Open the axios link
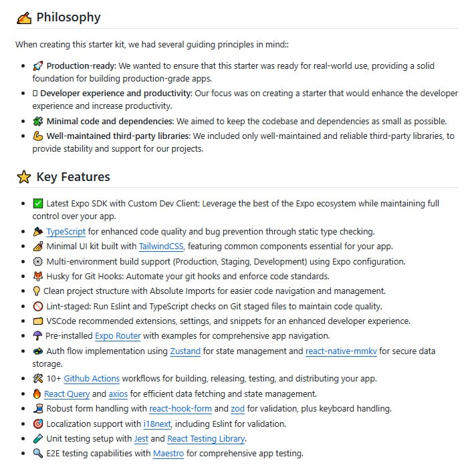The image size is (476, 469). (x=118, y=394)
